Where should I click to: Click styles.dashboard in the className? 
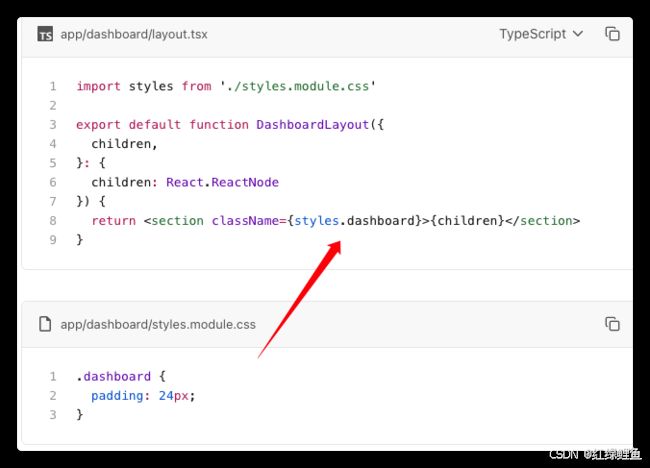tap(354, 221)
